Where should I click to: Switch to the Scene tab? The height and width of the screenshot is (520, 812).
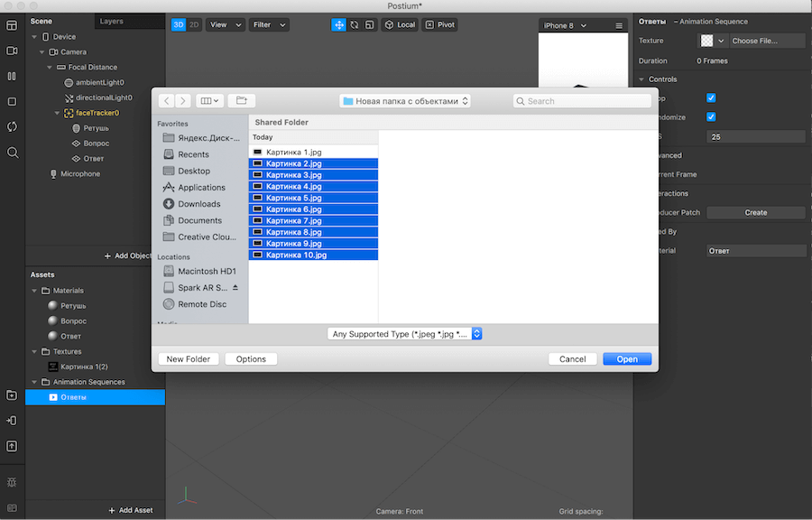tap(42, 22)
